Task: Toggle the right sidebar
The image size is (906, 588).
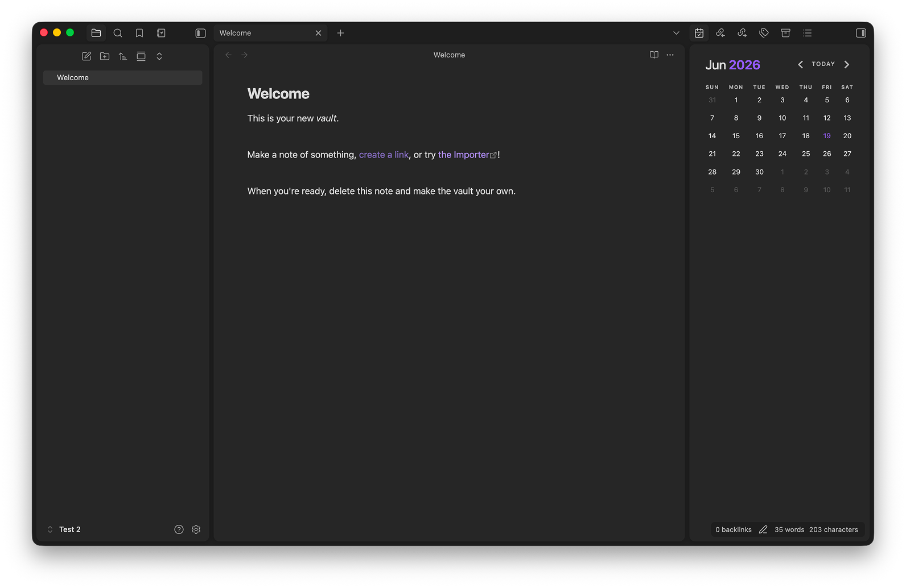Action: click(x=861, y=33)
